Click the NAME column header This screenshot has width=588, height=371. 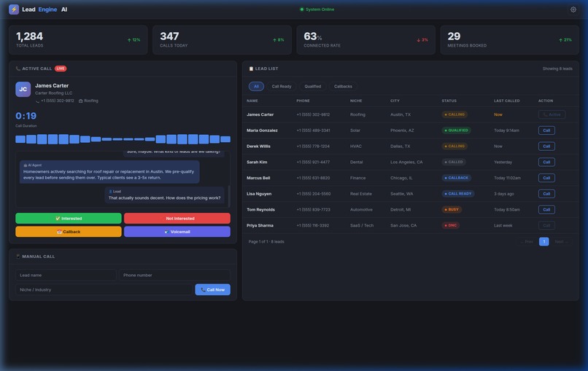pos(252,101)
